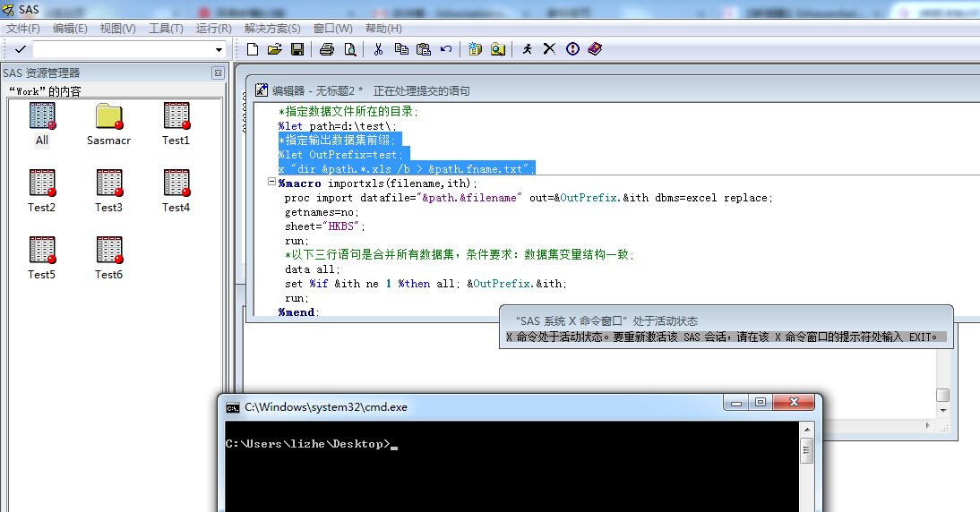
Task: Collapse the %macro importxls code block
Action: click(271, 182)
